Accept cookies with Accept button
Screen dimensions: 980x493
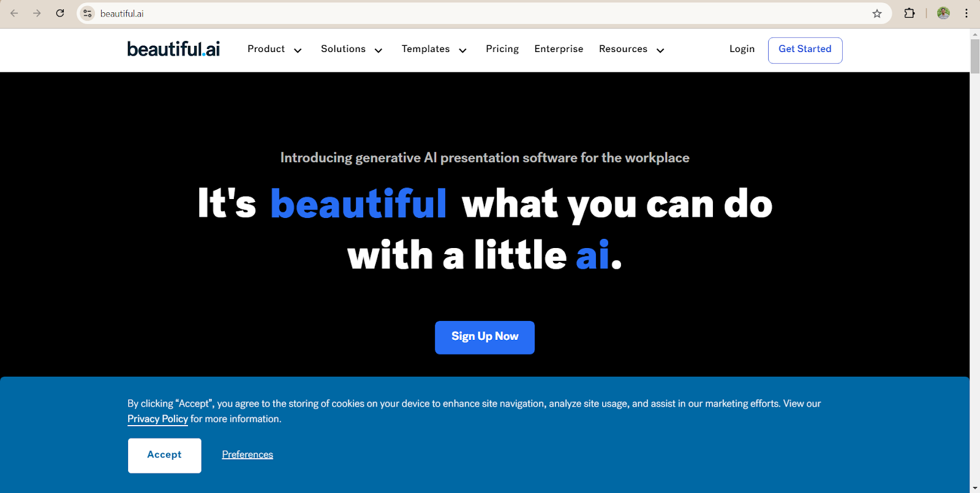coord(164,455)
